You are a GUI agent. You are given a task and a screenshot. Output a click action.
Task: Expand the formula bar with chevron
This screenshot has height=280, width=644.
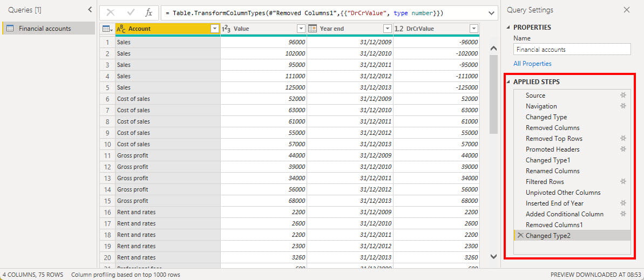click(491, 12)
